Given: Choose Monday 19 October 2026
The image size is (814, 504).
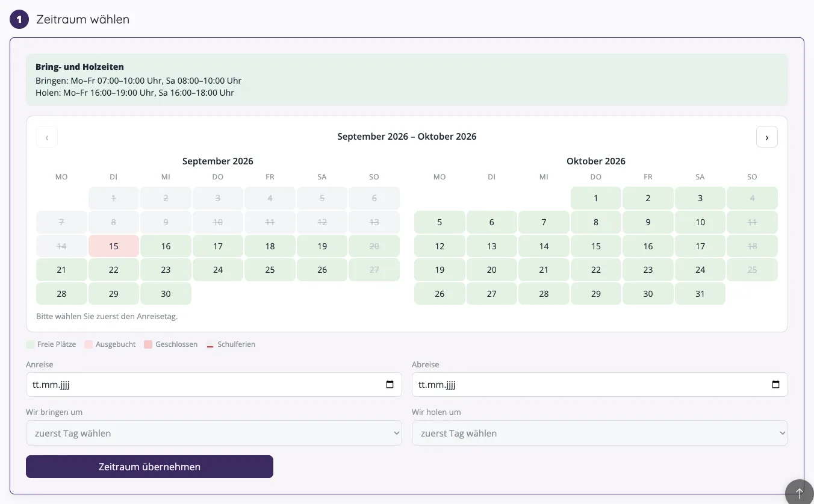Looking at the screenshot, I should point(440,270).
